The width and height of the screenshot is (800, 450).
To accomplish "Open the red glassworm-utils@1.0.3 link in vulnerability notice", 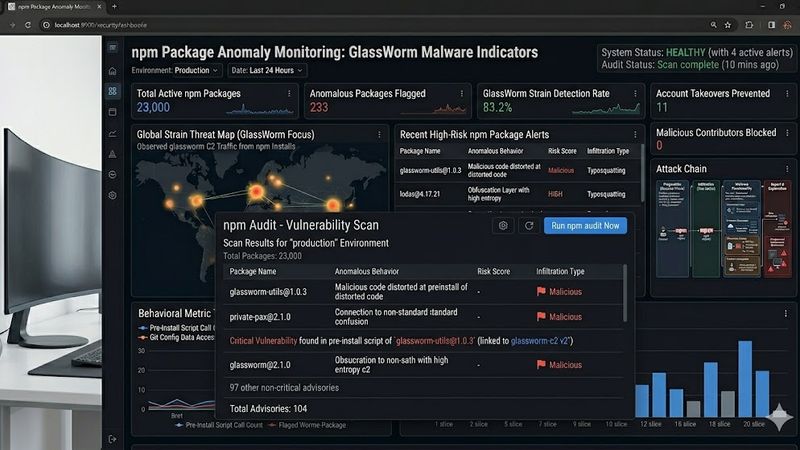I will (435, 341).
